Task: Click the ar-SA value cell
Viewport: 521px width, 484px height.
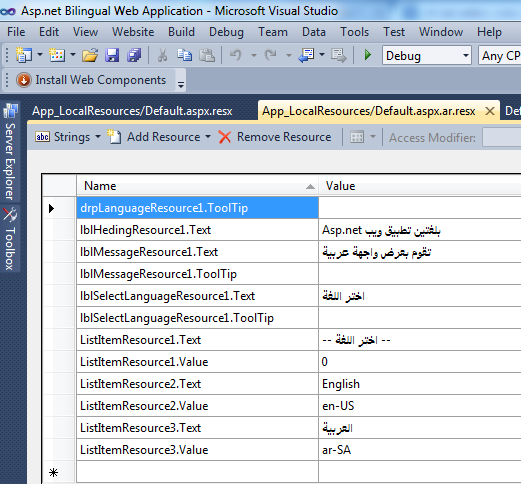Action: (420, 450)
